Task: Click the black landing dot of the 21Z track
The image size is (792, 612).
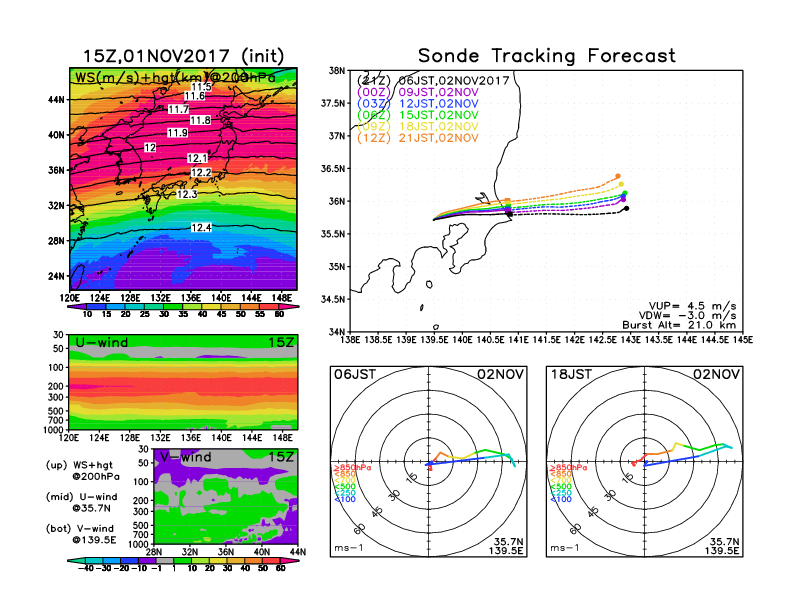Action: point(626,208)
